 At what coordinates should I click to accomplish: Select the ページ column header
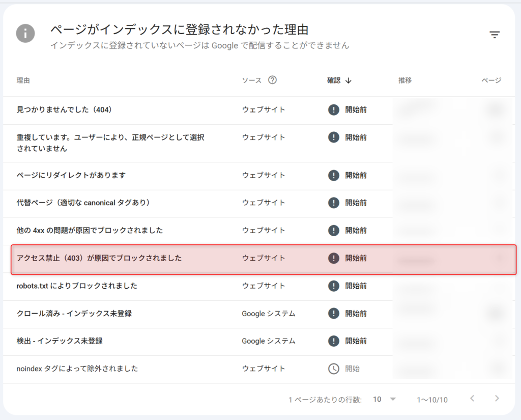tap(490, 80)
